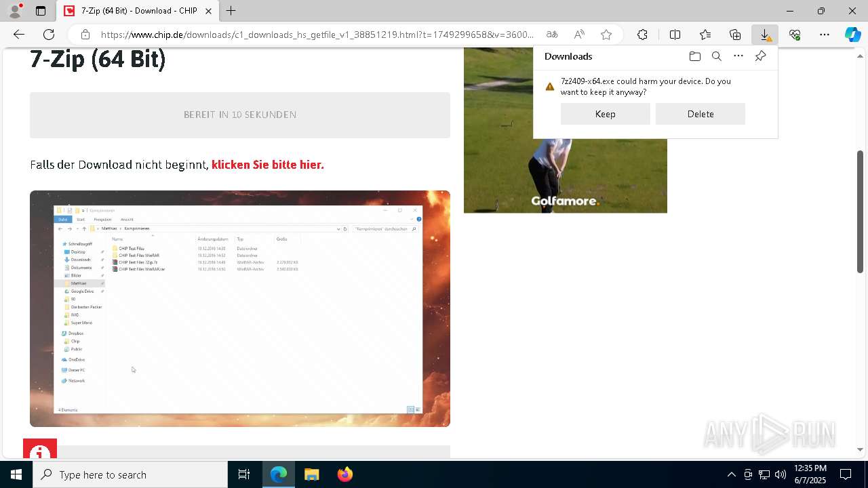Open the Tab actions menu icon

click(x=41, y=11)
